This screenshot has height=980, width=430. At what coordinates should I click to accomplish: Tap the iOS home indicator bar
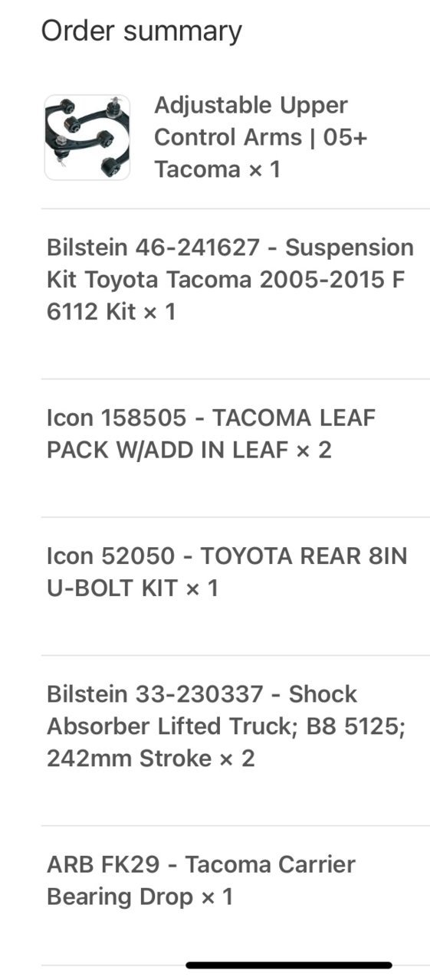click(289, 965)
